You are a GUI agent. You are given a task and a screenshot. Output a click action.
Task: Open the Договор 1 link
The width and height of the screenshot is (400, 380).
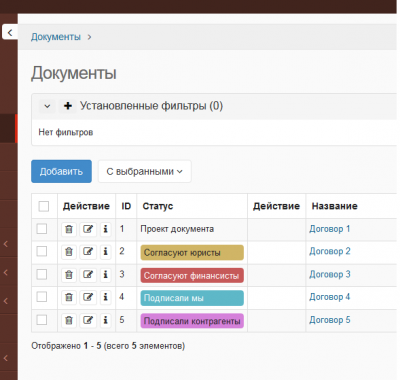click(x=330, y=229)
